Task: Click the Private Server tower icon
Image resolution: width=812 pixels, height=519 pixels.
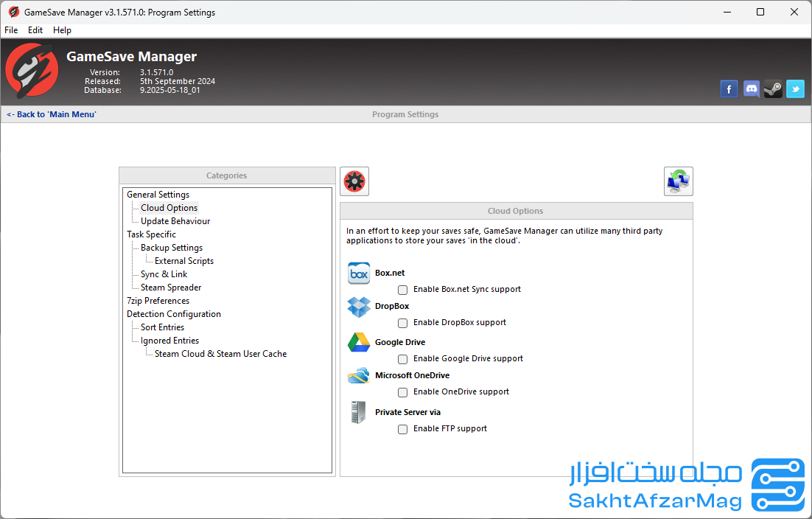Action: coord(358,412)
